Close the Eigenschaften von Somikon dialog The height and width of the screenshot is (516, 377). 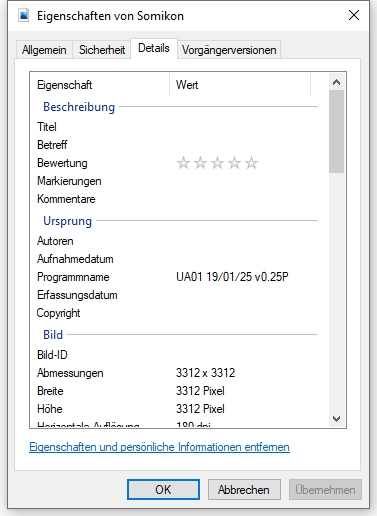[x=354, y=15]
